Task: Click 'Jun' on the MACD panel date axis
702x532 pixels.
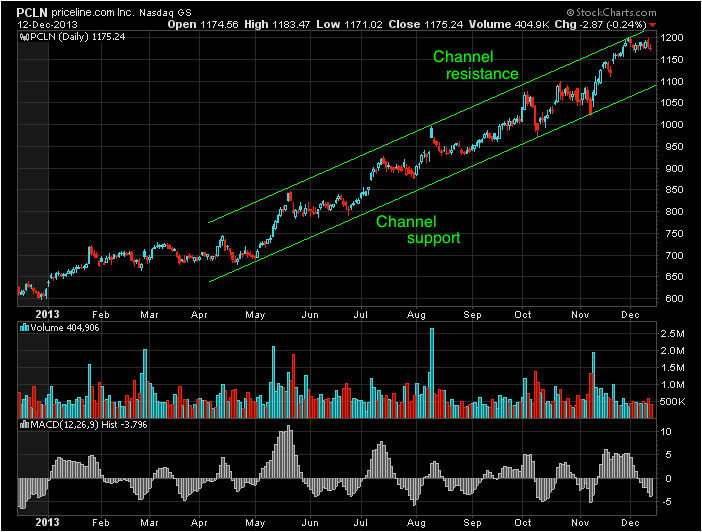Action: (310, 523)
